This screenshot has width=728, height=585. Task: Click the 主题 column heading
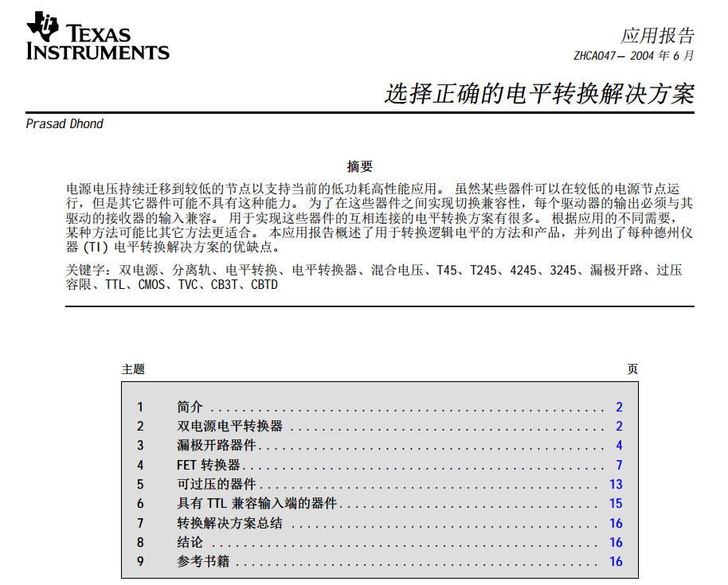[x=133, y=369]
